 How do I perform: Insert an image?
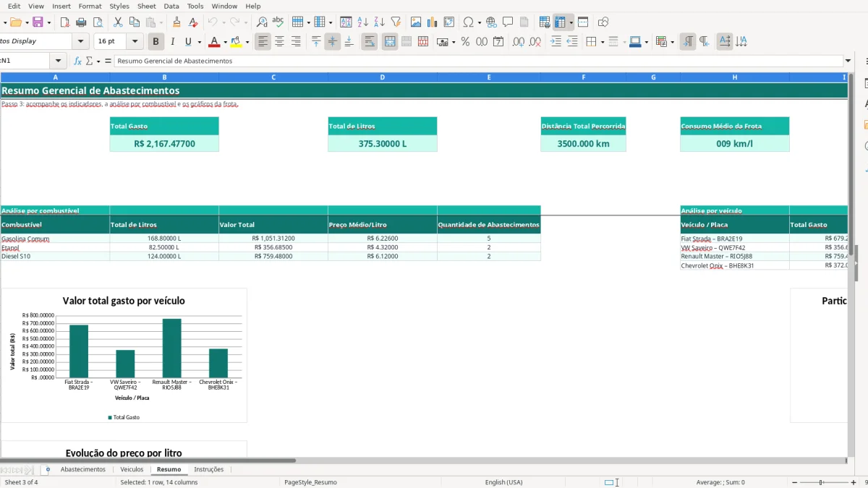click(416, 22)
